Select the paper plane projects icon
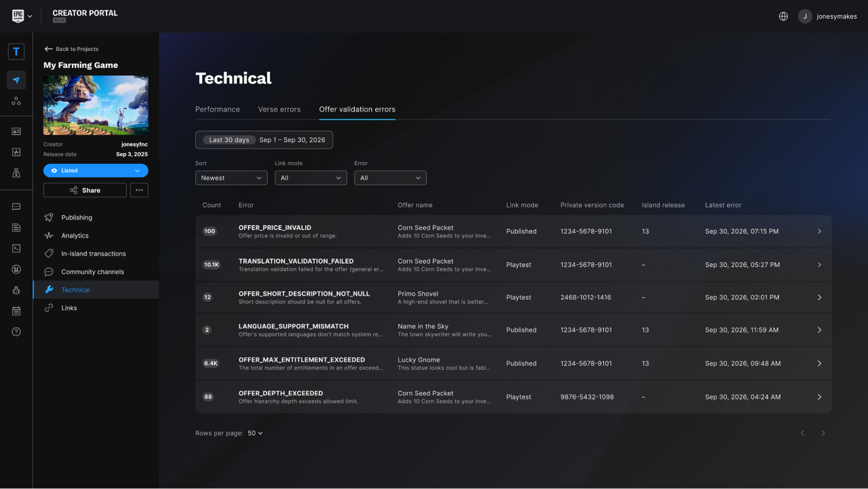The width and height of the screenshot is (868, 489). 16,80
